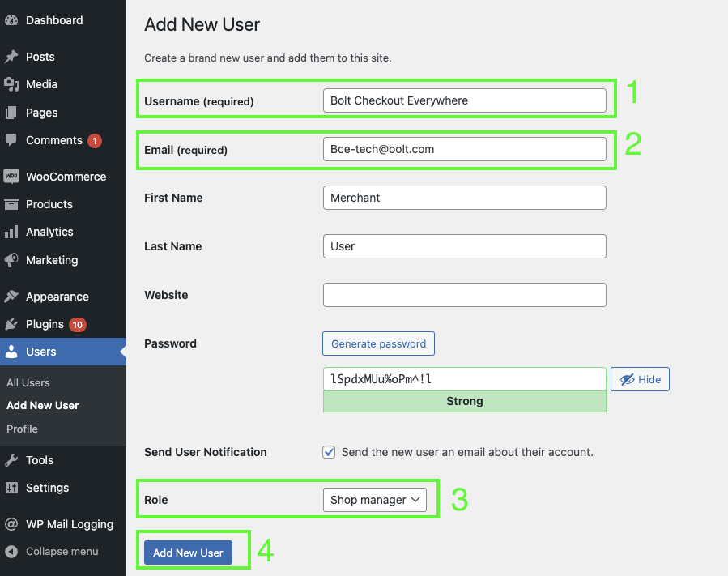Click the Plugins plug icon

tap(11, 324)
